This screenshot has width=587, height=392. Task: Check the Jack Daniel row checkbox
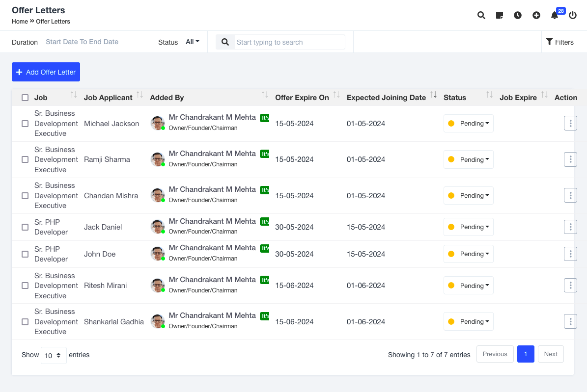[x=25, y=227]
